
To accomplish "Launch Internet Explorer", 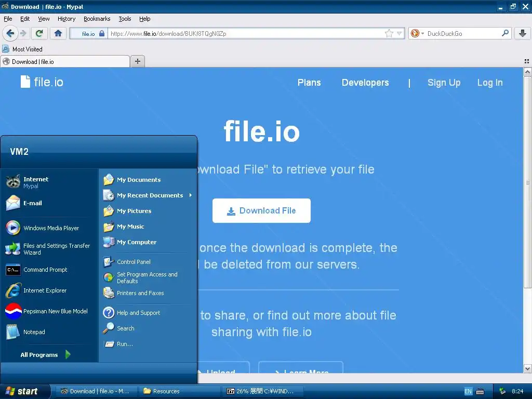I will click(x=49, y=290).
